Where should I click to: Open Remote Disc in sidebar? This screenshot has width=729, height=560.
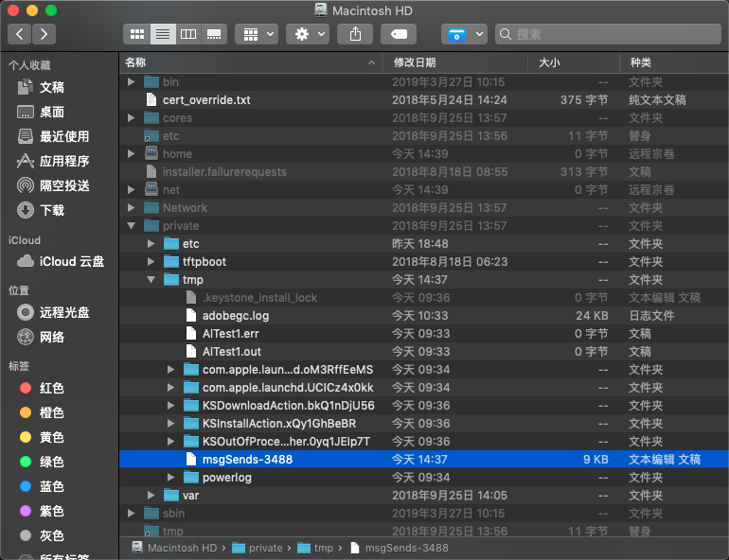coord(53,312)
